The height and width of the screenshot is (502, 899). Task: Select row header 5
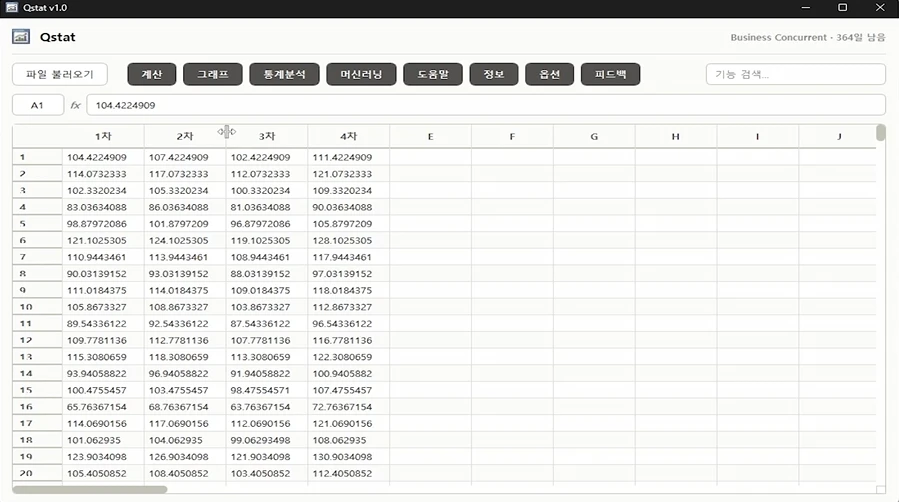(37, 223)
